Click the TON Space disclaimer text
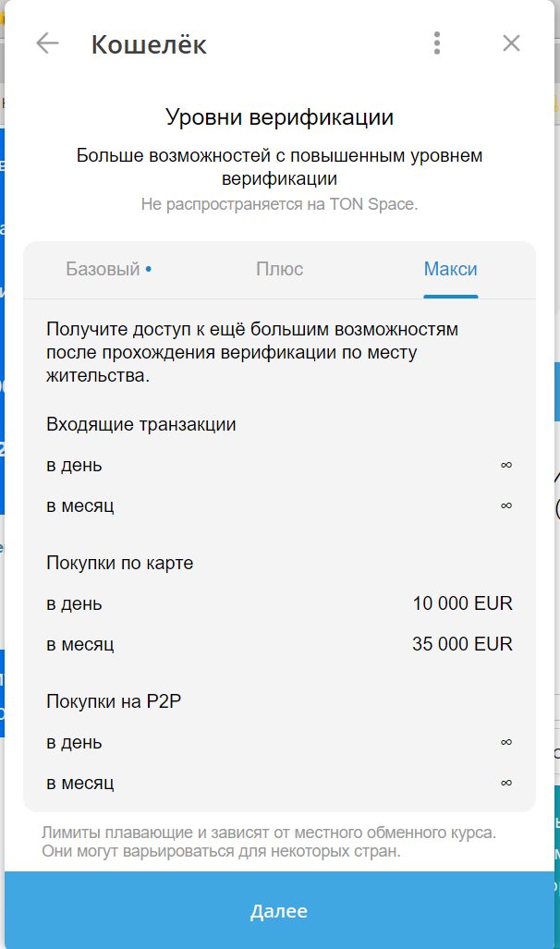Viewport: 560px width, 949px height. tap(280, 201)
